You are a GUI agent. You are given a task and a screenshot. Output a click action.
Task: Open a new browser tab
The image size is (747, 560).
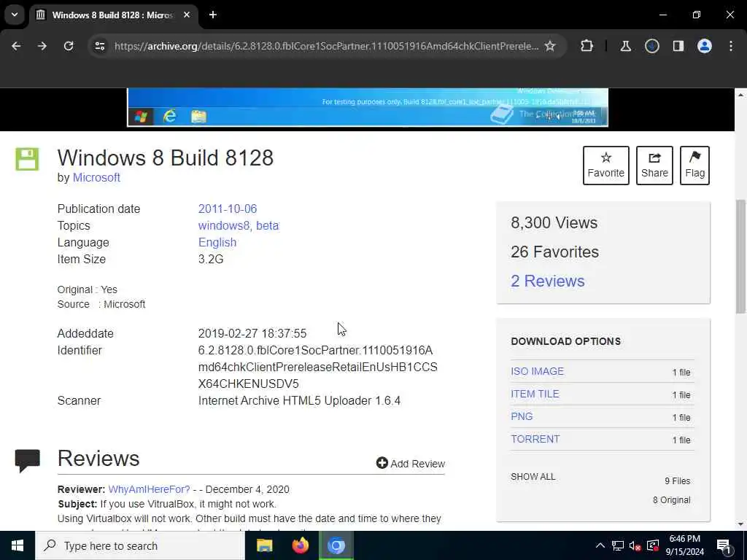(213, 15)
